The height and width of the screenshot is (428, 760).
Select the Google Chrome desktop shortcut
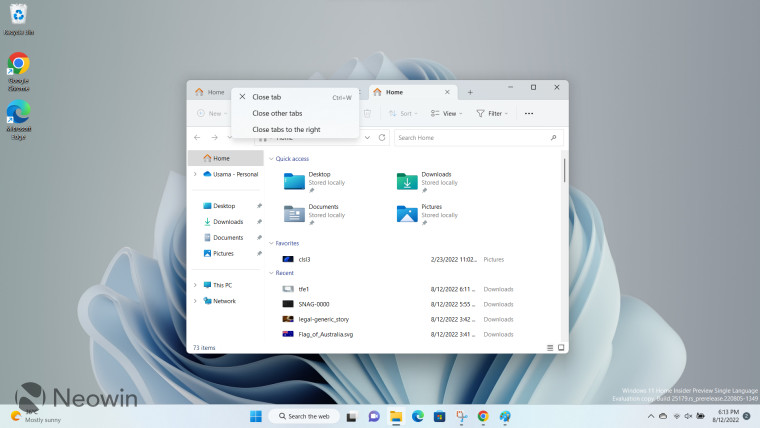(x=18, y=72)
